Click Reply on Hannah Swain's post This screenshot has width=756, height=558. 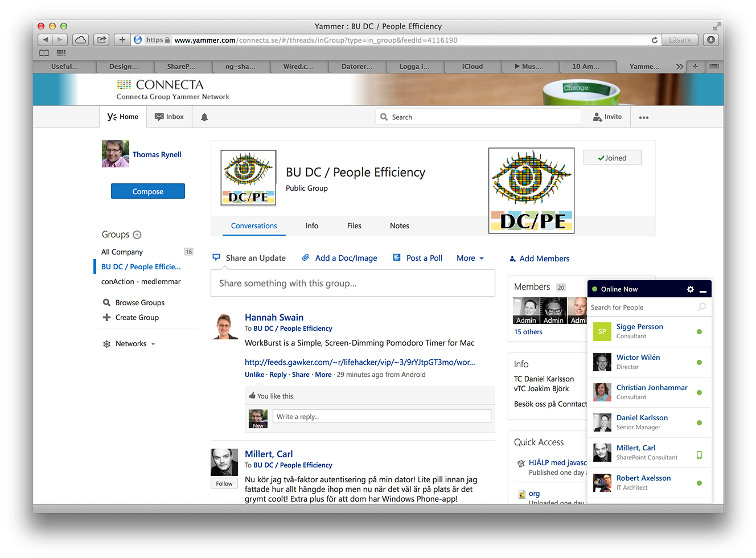tap(278, 375)
